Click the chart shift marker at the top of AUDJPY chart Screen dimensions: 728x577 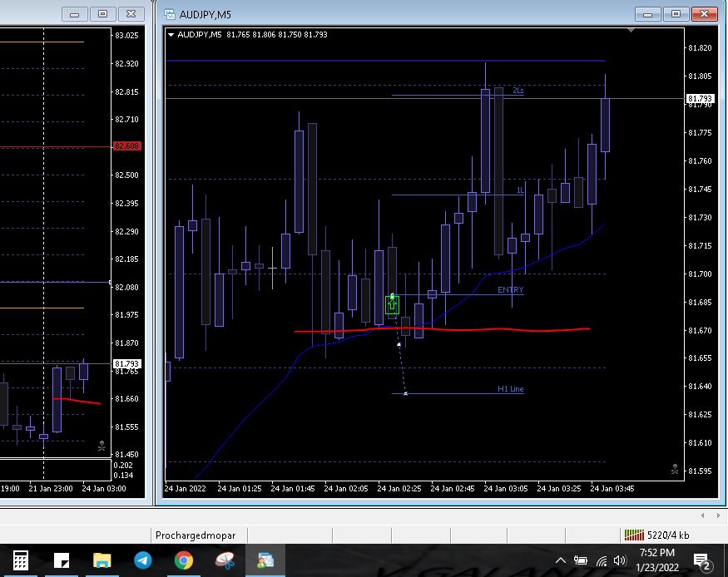(x=631, y=31)
